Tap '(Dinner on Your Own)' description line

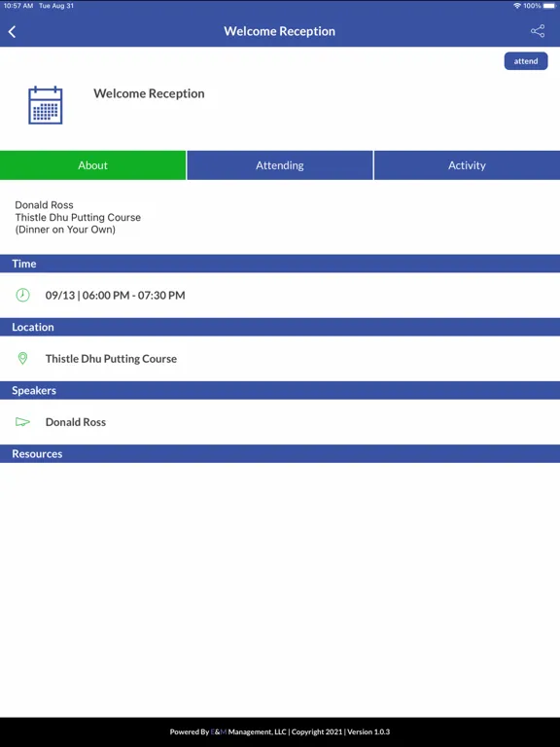point(65,230)
